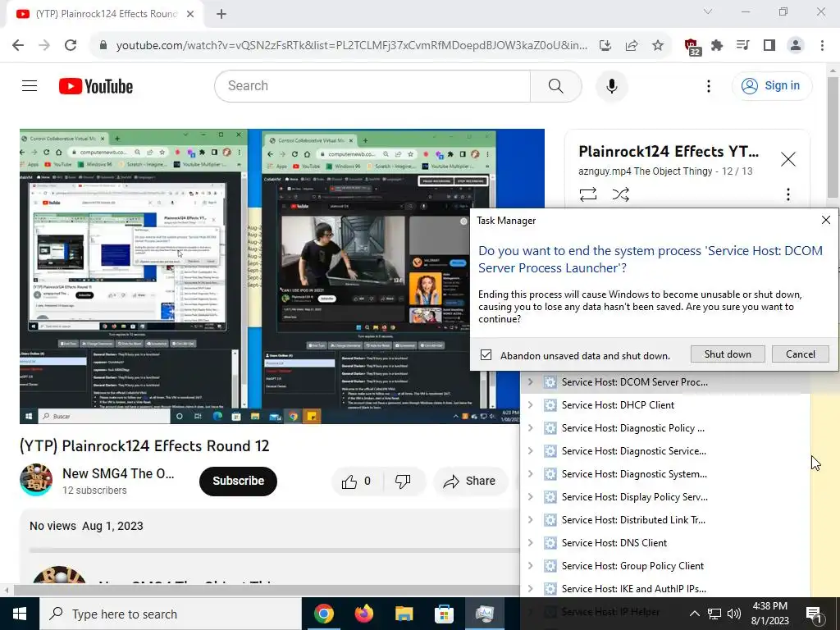This screenshot has width=840, height=630.
Task: Expand Service Host: DCOM Server Proc... row
Action: (531, 382)
